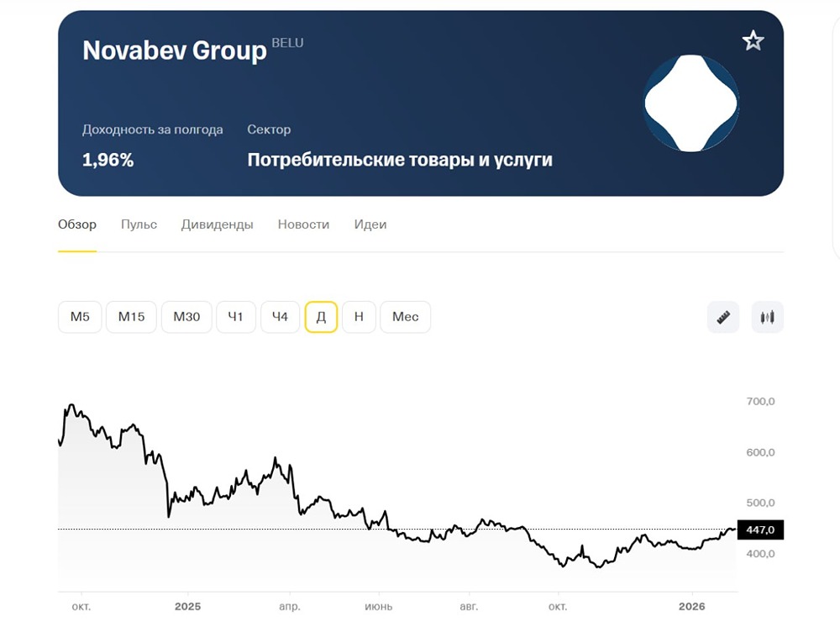840x638 pixels.
Task: Pick the daily Д timeframe
Action: [x=321, y=317]
